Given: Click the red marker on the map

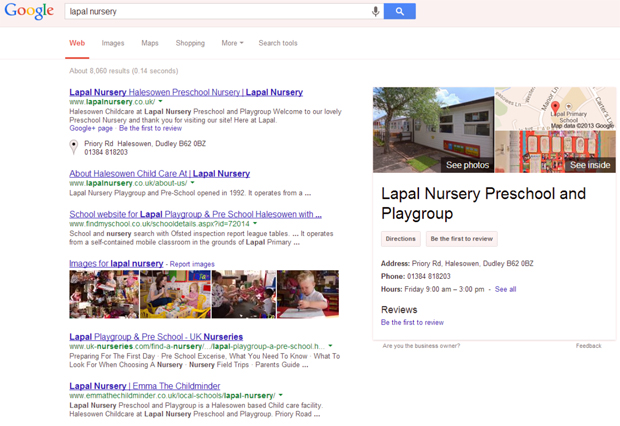Looking at the screenshot, I should [x=555, y=107].
